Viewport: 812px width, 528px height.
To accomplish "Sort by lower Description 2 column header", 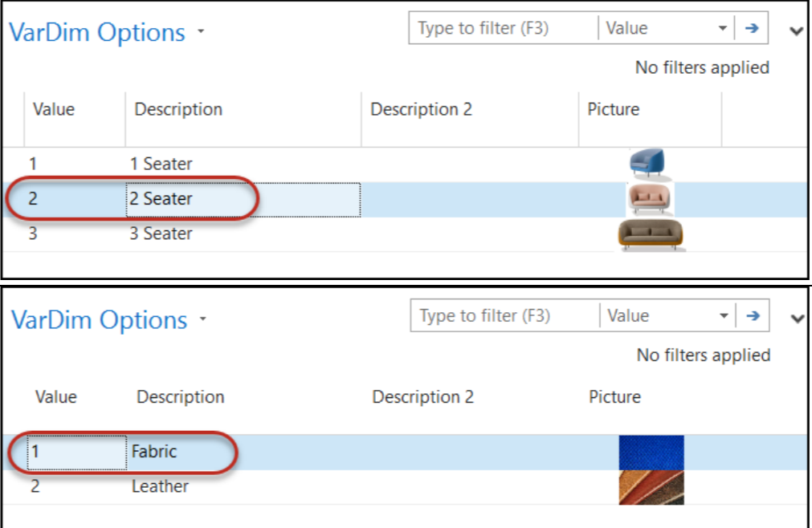I will click(x=422, y=397).
